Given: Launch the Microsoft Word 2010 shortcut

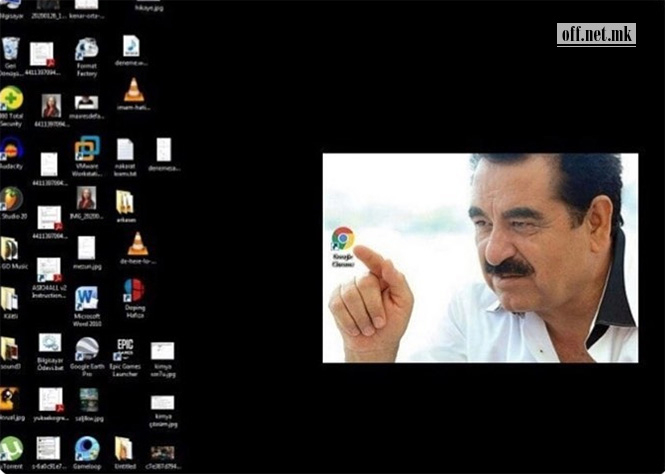Looking at the screenshot, I should (x=87, y=299).
